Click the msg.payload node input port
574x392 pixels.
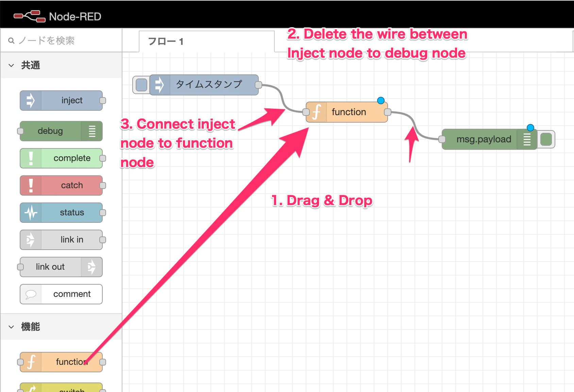[442, 139]
